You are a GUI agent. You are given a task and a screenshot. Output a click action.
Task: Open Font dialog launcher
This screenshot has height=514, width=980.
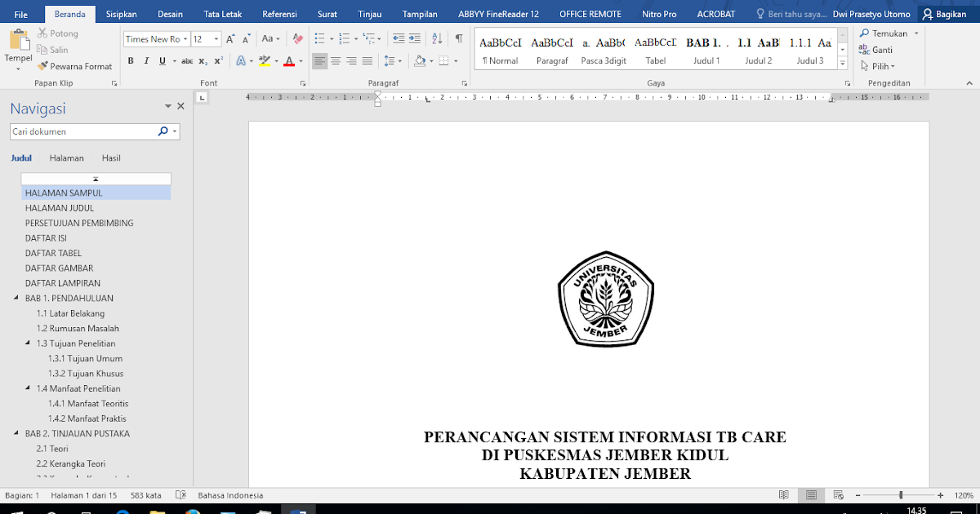pos(303,83)
